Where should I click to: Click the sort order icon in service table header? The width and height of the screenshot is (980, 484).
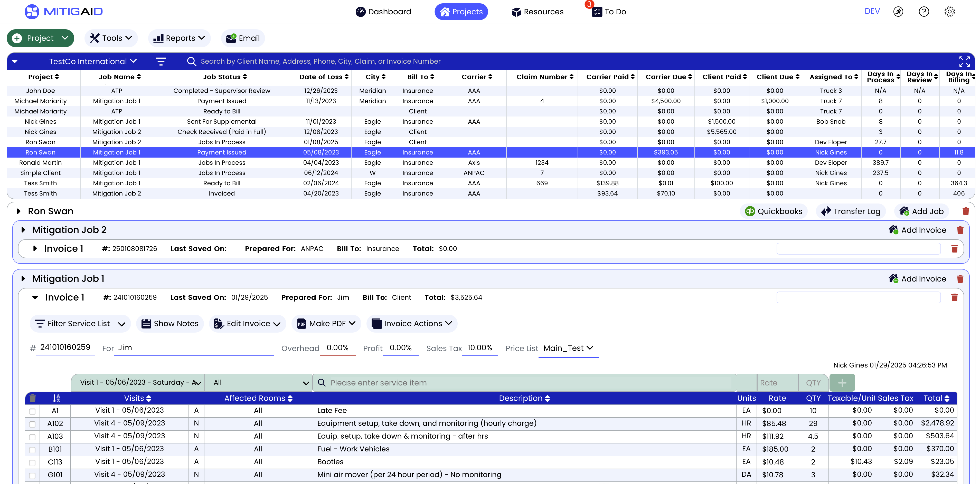(56, 398)
